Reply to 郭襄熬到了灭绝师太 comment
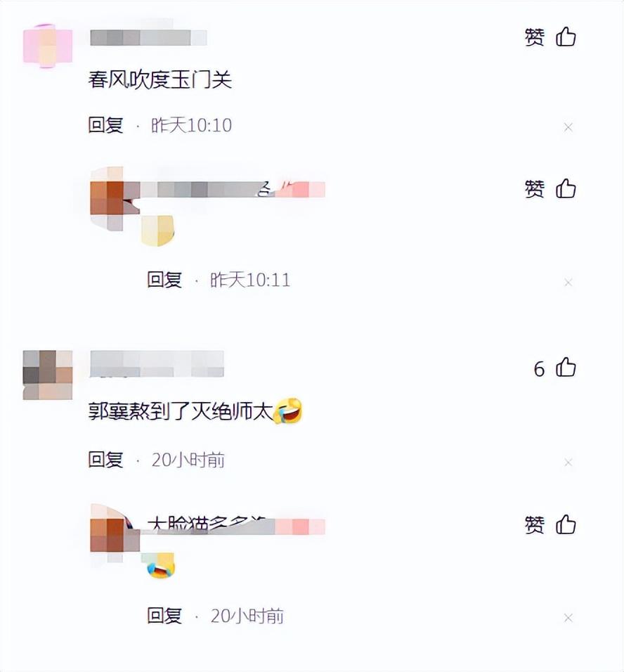 coord(106,460)
